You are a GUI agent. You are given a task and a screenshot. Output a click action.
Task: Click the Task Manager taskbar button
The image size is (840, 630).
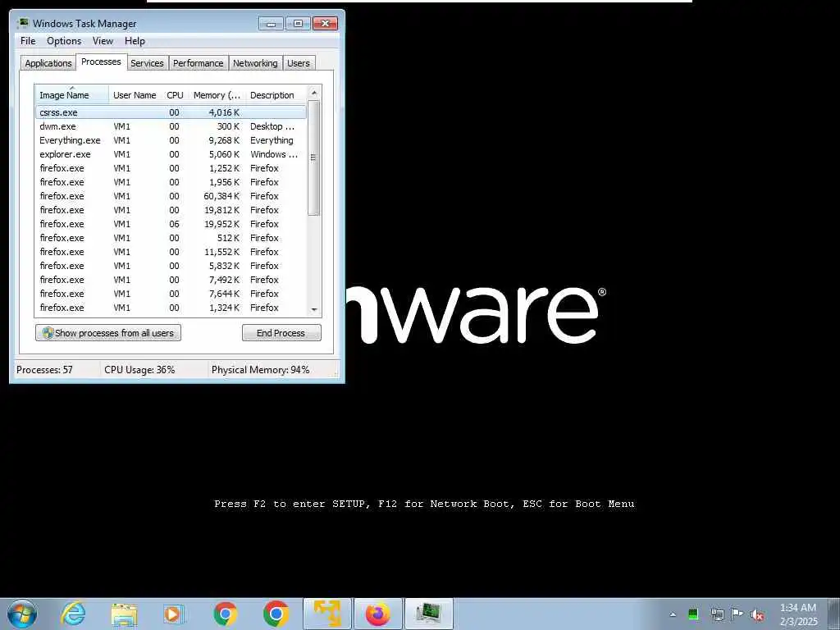pyautogui.click(x=429, y=614)
